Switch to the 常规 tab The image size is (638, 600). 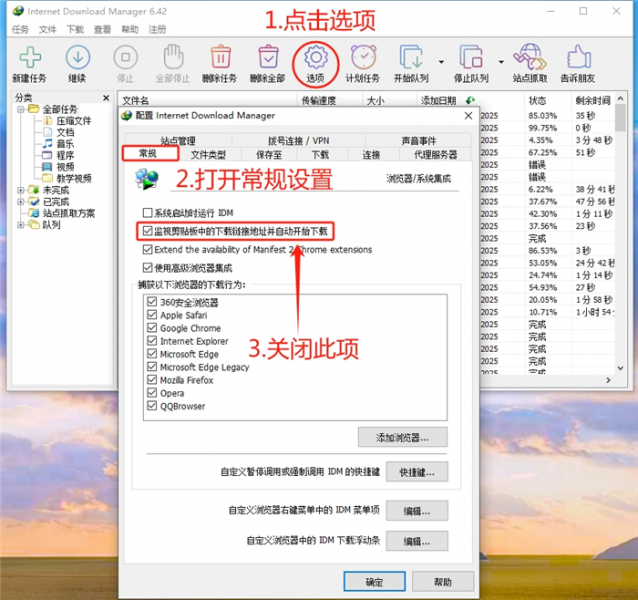150,153
